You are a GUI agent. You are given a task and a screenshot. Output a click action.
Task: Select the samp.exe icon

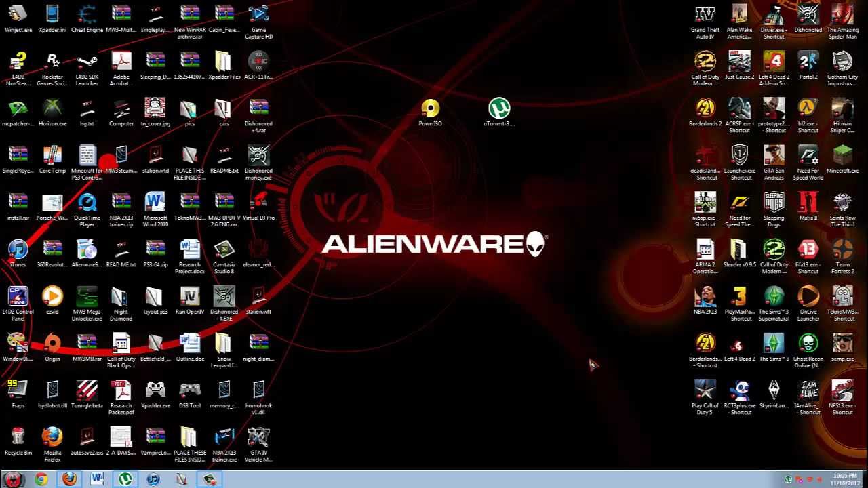(842, 347)
